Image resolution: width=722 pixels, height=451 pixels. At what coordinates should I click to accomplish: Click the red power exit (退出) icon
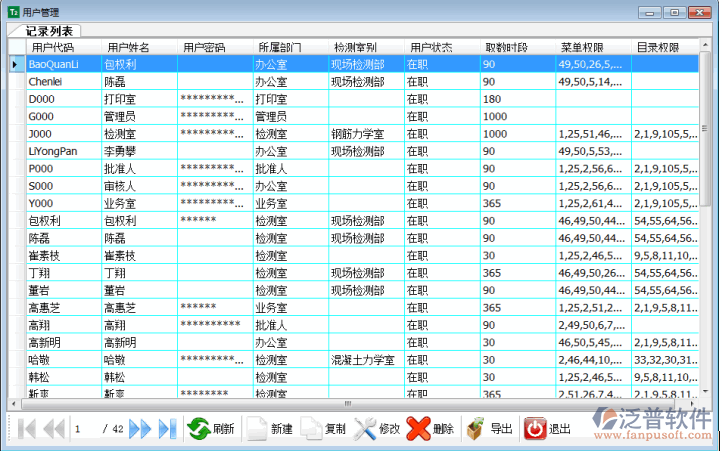click(x=535, y=428)
